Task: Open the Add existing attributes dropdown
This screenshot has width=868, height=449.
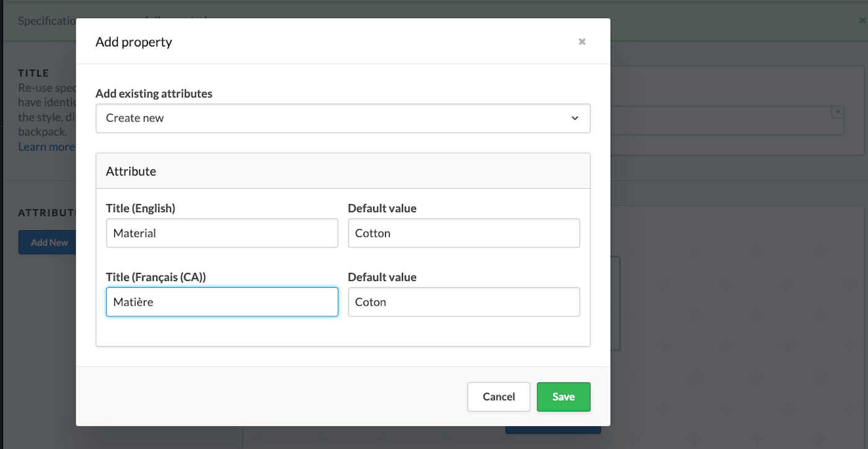Action: [343, 118]
